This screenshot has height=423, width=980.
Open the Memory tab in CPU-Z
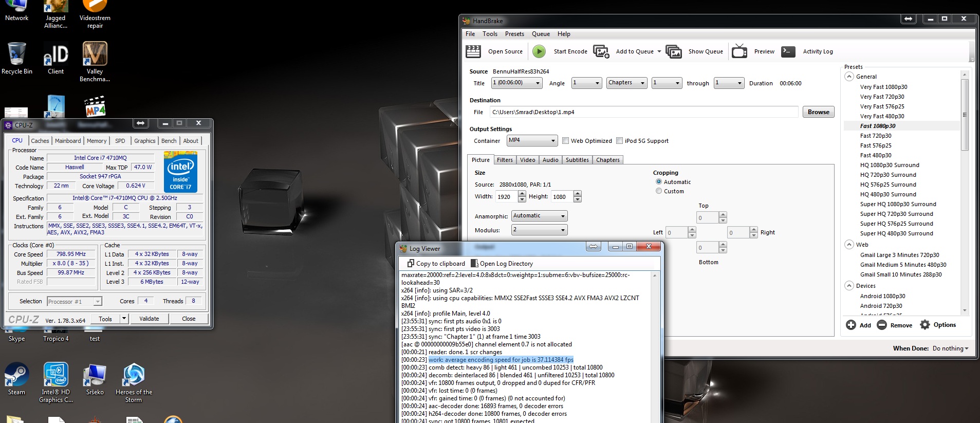97,141
